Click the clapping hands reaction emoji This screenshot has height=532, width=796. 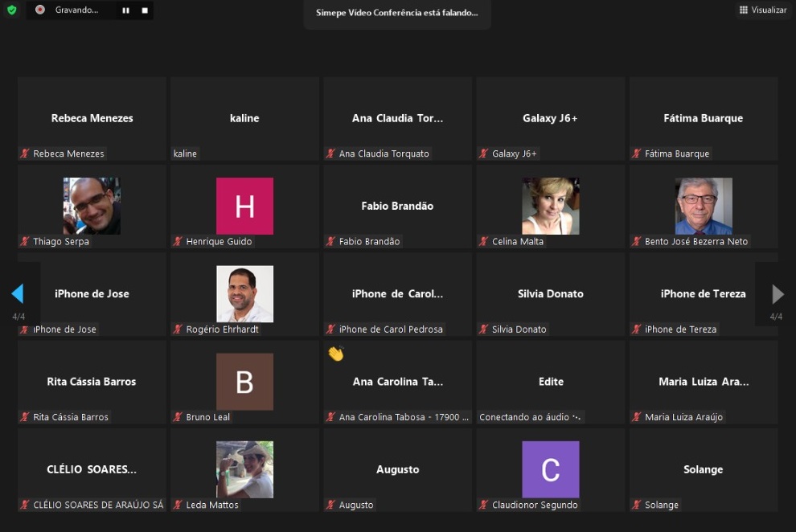[x=335, y=354]
